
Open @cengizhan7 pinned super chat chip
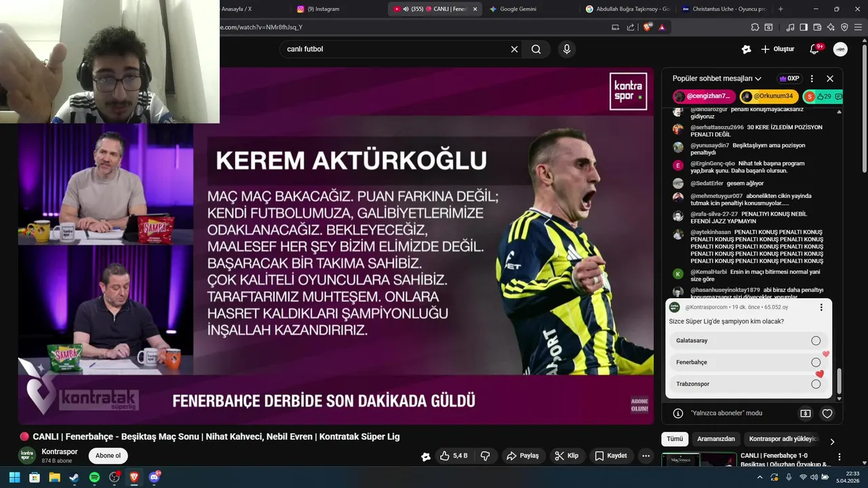703,96
